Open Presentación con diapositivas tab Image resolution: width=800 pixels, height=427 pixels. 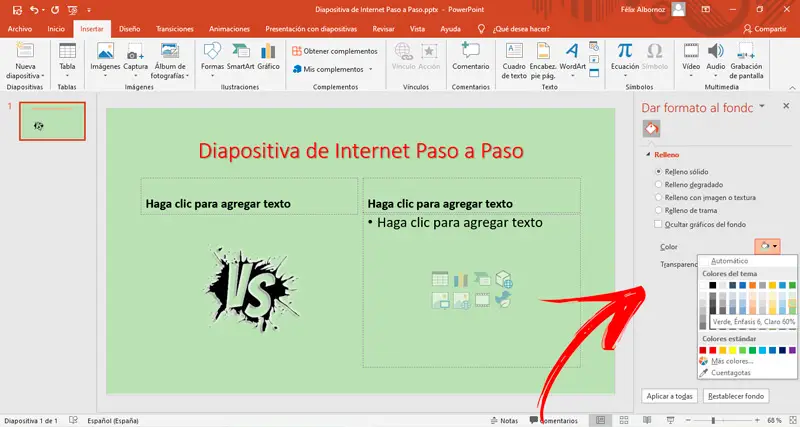pyautogui.click(x=311, y=29)
